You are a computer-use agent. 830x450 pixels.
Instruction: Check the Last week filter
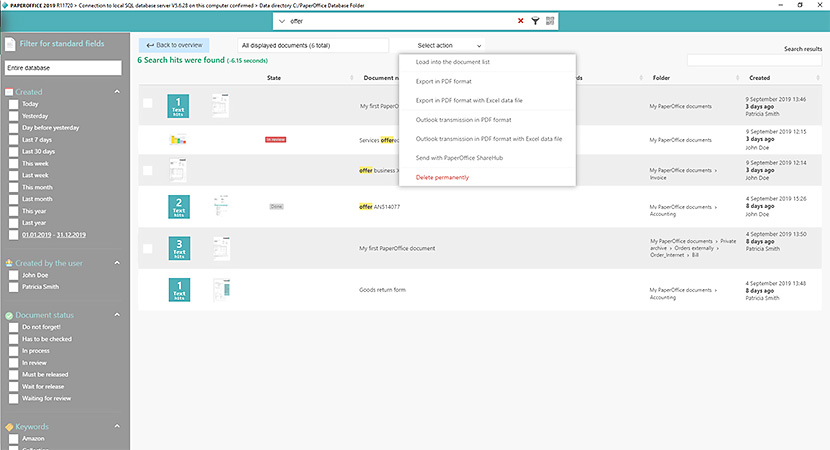(14, 176)
